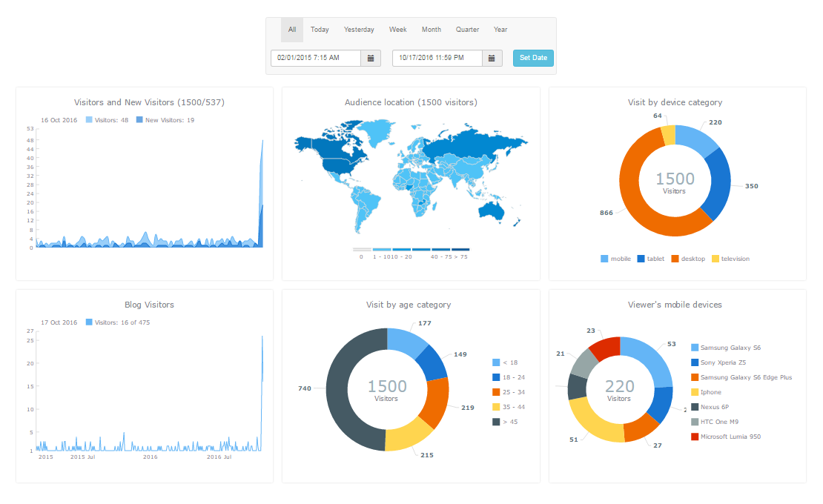Select the Today tab
823x504 pixels.
[320, 30]
